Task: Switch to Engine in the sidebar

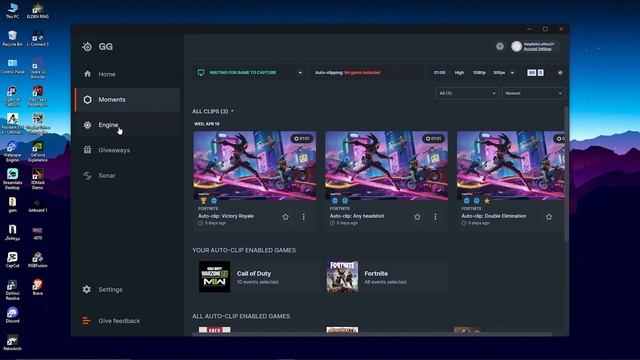Action: [127, 125]
